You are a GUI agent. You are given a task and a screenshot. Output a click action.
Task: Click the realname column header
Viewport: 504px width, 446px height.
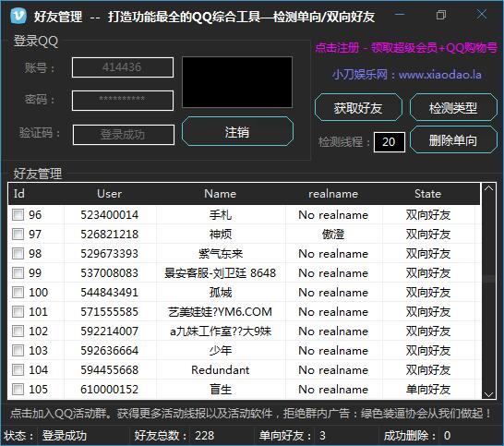click(333, 194)
